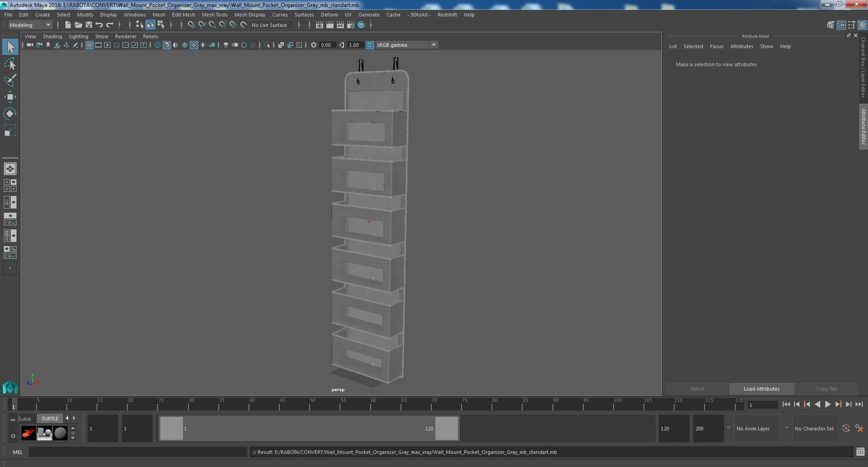Screen dimensions: 868x467
Task: Select the Lasso tool in toolbox
Action: point(10,64)
